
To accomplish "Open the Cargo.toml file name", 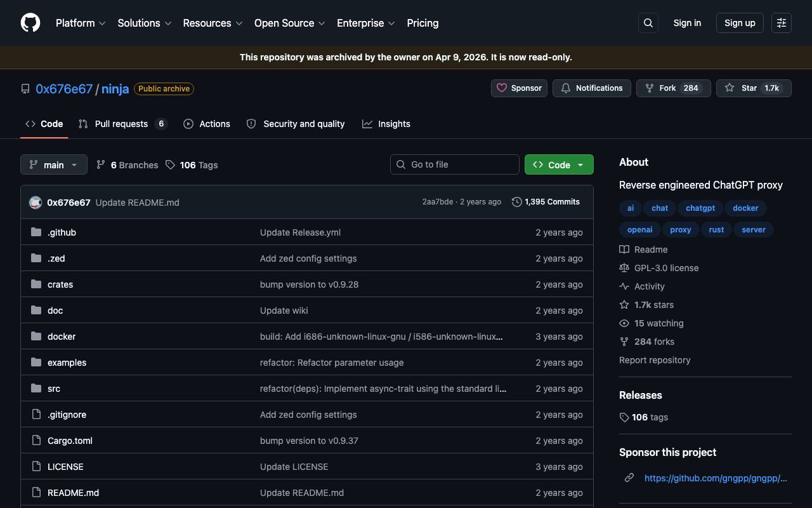I will point(70,441).
